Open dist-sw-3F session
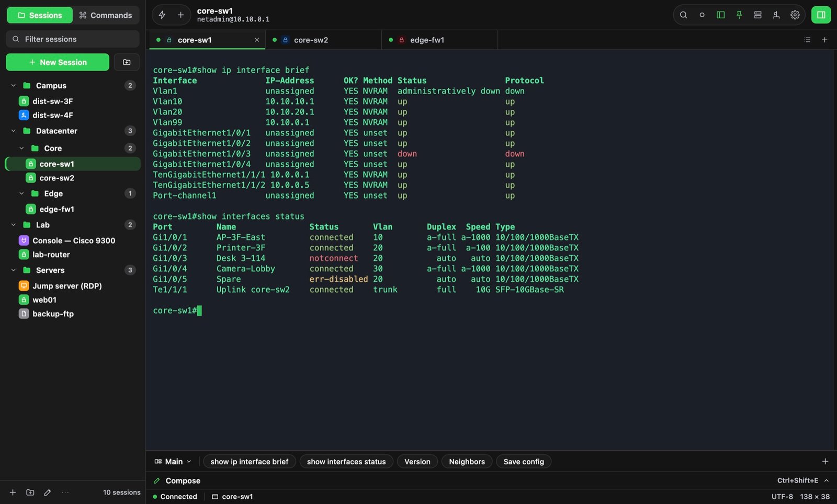 73,101
